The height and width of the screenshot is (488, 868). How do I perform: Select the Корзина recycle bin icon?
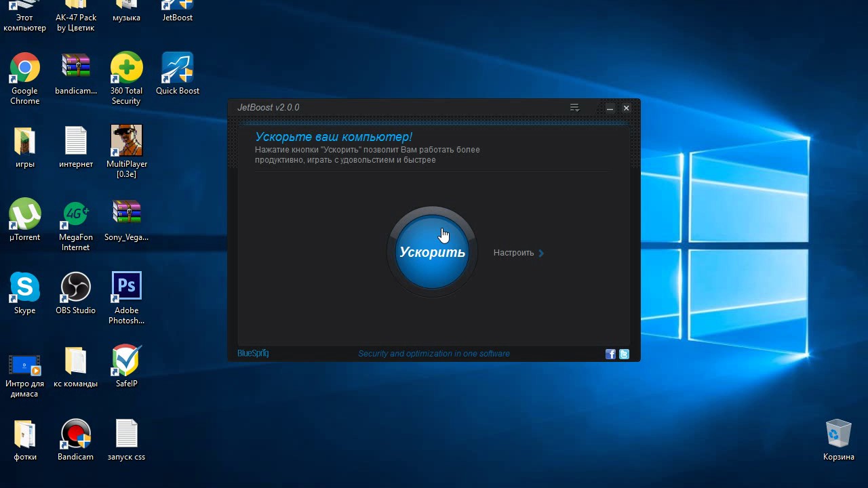839,440
